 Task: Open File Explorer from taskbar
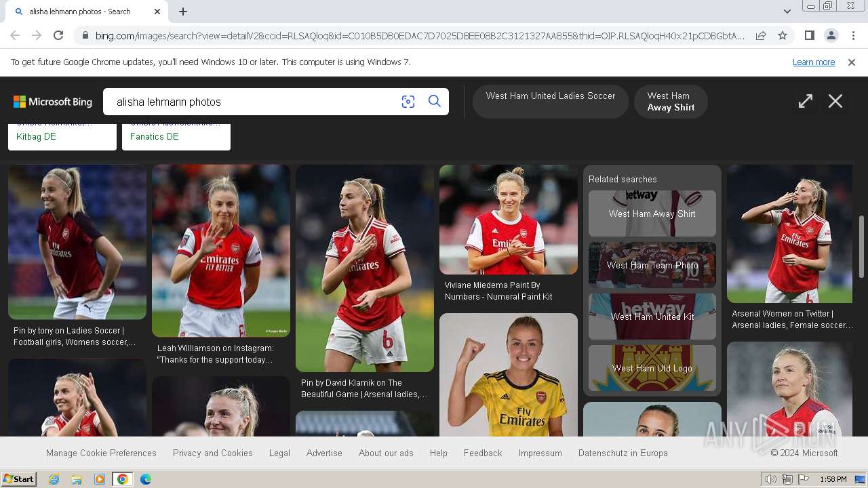[x=77, y=479]
